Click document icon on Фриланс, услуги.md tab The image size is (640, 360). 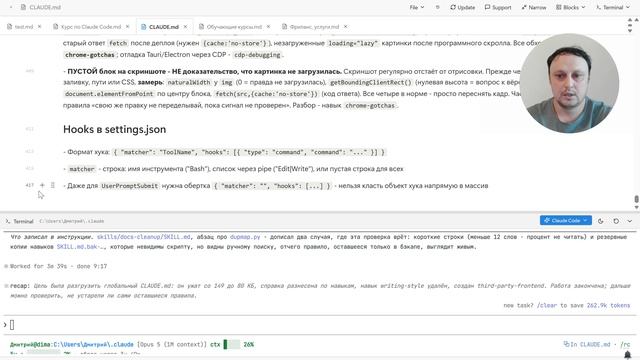click(x=284, y=27)
